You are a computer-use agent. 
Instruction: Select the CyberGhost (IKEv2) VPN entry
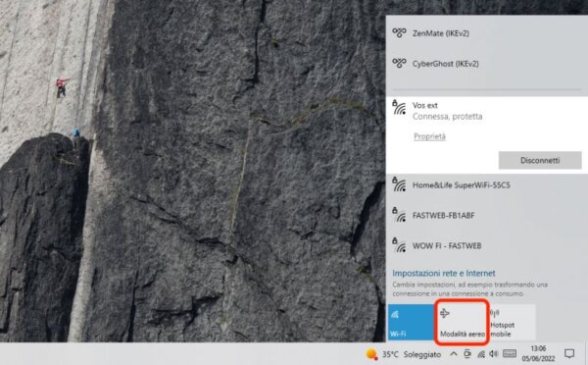[x=487, y=64]
